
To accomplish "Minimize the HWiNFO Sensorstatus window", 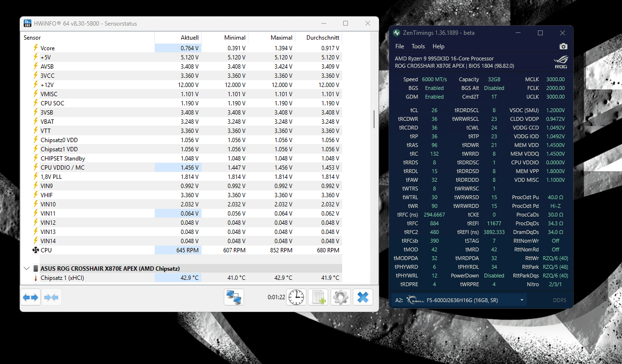I will [324, 23].
